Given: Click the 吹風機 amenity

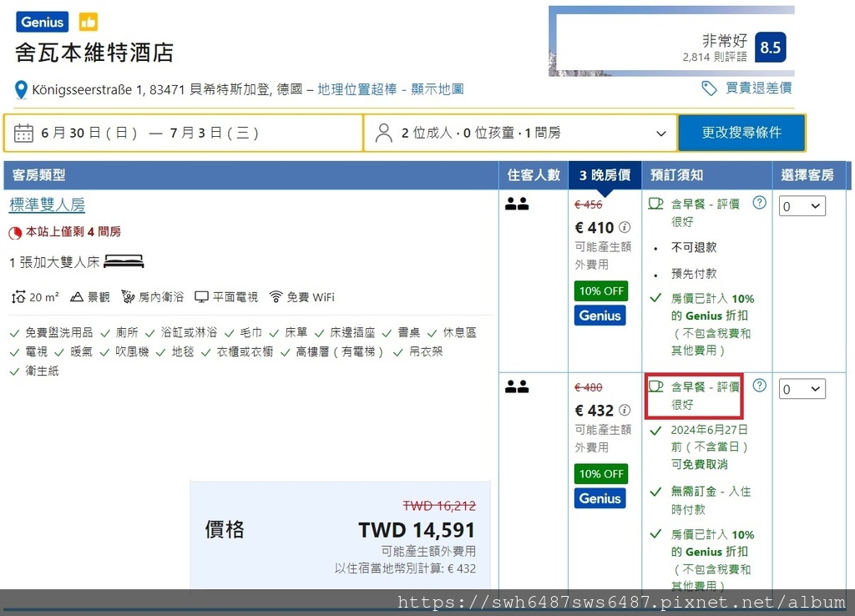Looking at the screenshot, I should click(132, 351).
